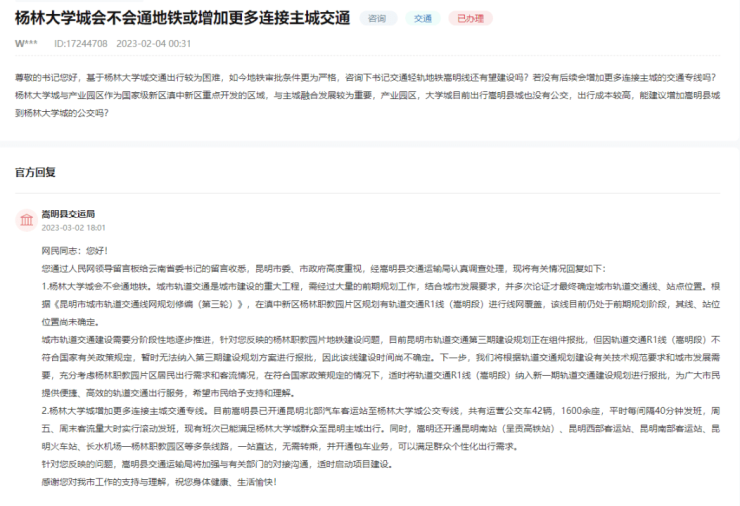Open the post title about 杨林大学城 metro
The width and height of the screenshot is (740, 506).
coord(184,18)
